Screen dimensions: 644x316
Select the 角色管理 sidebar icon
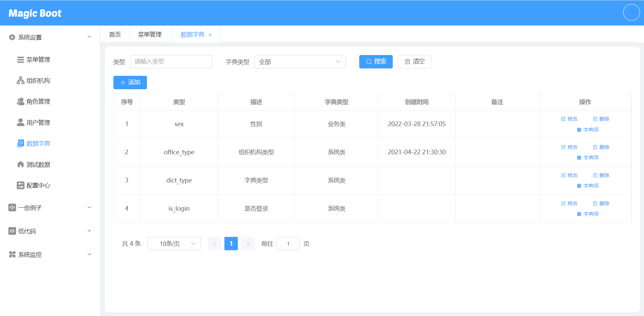pos(20,101)
